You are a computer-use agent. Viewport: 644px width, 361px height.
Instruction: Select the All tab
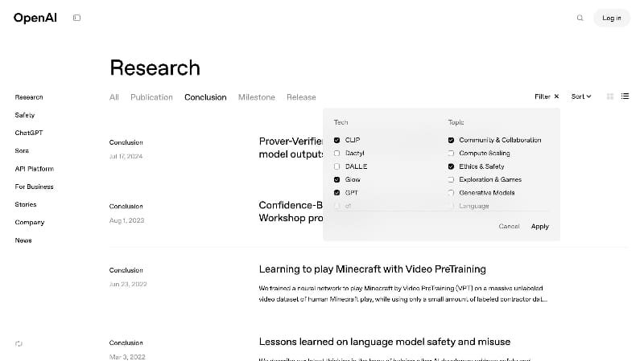114,97
